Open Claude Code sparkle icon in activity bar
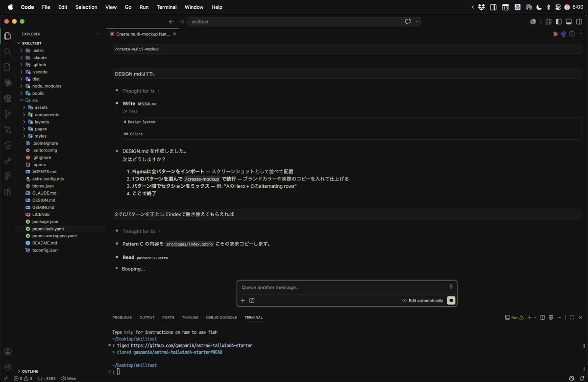Screen dimensions: 588x382 tap(7, 82)
